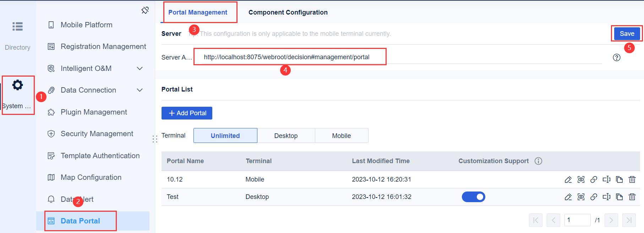Click the Portal Name column header
The height and width of the screenshot is (233, 644).
pyautogui.click(x=185, y=161)
